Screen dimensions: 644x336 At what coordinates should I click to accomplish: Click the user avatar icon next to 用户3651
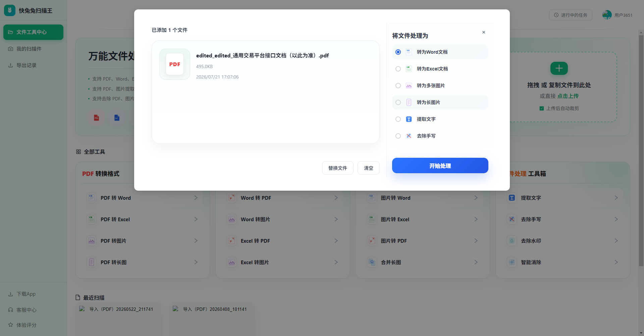(607, 15)
